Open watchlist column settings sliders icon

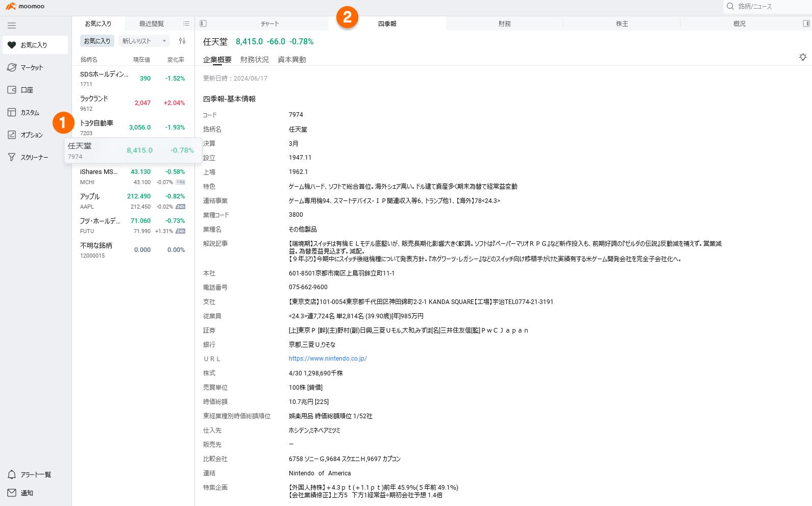(x=182, y=41)
